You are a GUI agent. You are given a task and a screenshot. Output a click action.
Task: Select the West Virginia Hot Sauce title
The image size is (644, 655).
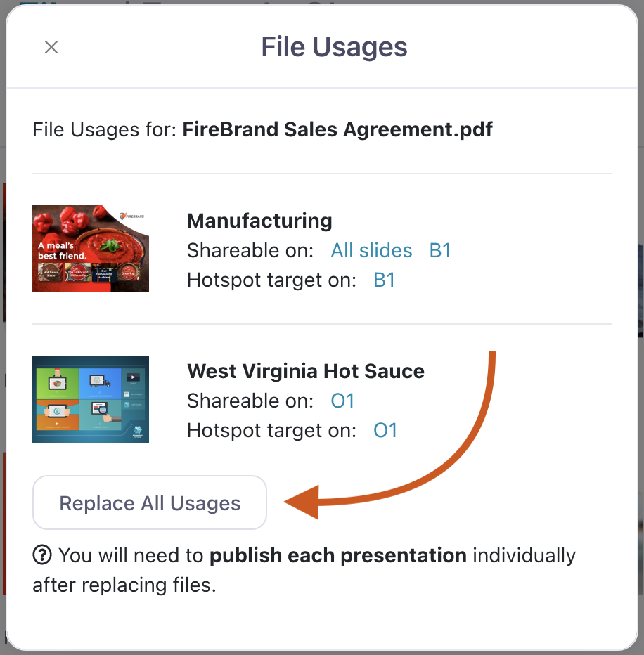[x=306, y=371]
